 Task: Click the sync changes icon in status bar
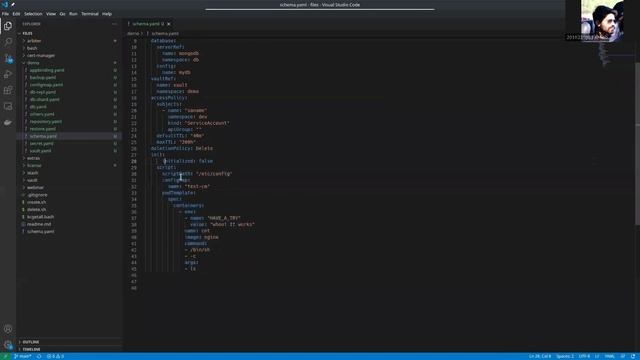tap(39, 356)
